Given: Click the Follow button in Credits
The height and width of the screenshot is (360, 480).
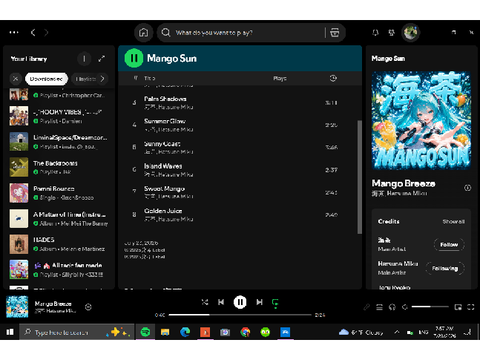Looking at the screenshot, I should [449, 245].
